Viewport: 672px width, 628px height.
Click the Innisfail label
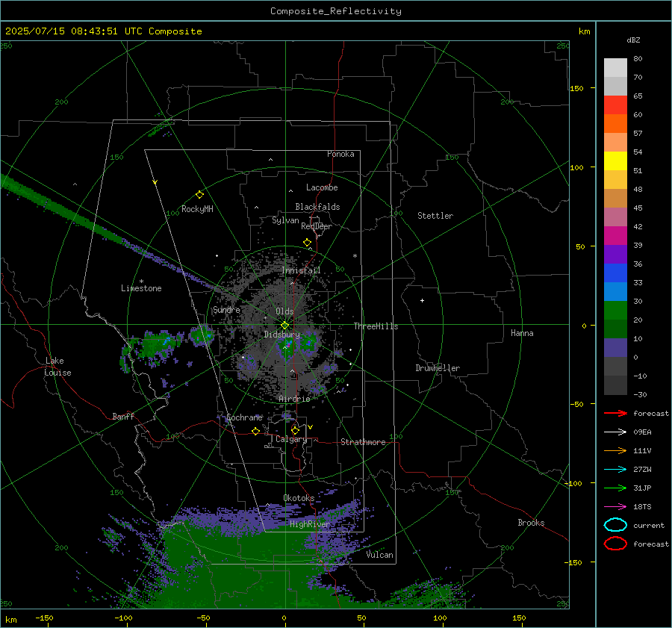(302, 270)
